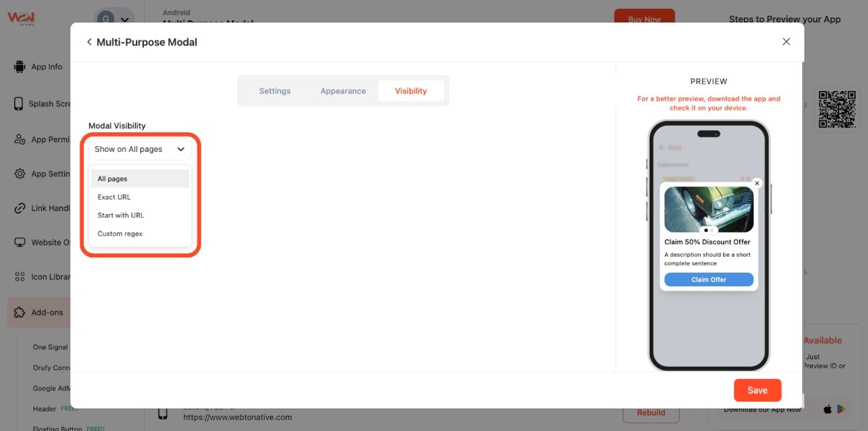Click the car image in preview
The height and width of the screenshot is (431, 868).
click(x=709, y=209)
